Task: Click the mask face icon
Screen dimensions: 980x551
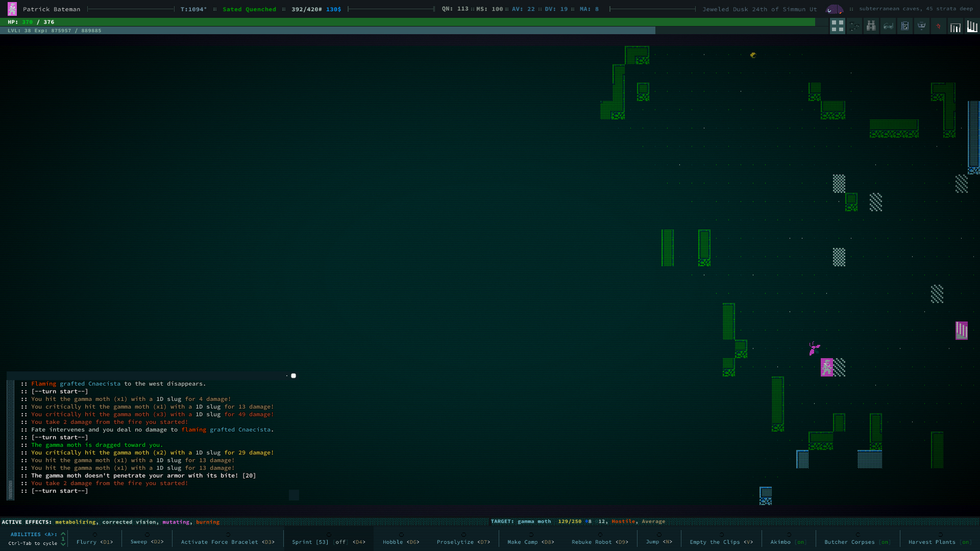Action: coord(921,26)
